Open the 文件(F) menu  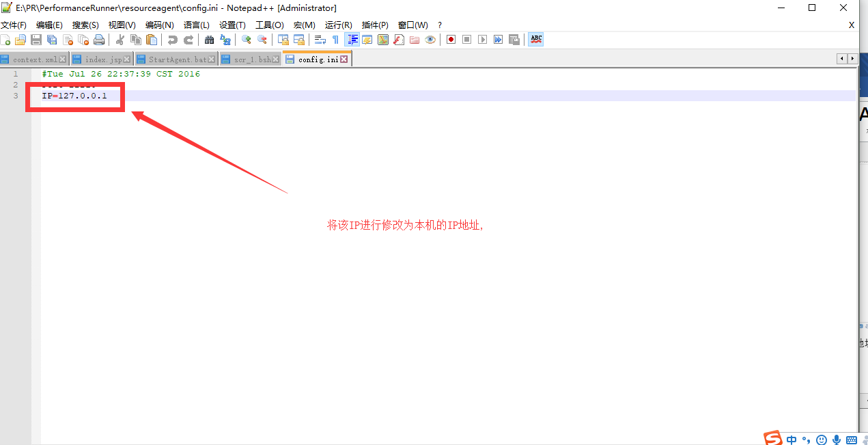14,25
